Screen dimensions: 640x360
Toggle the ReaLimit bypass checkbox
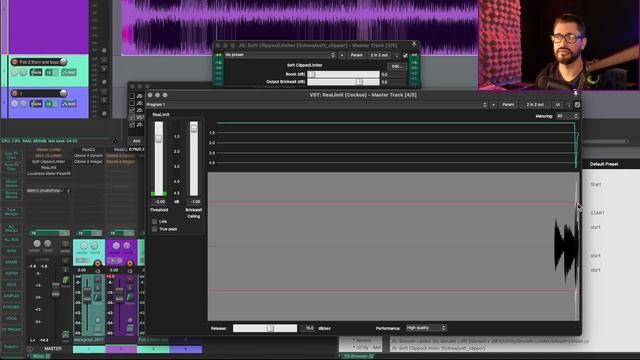tap(578, 105)
